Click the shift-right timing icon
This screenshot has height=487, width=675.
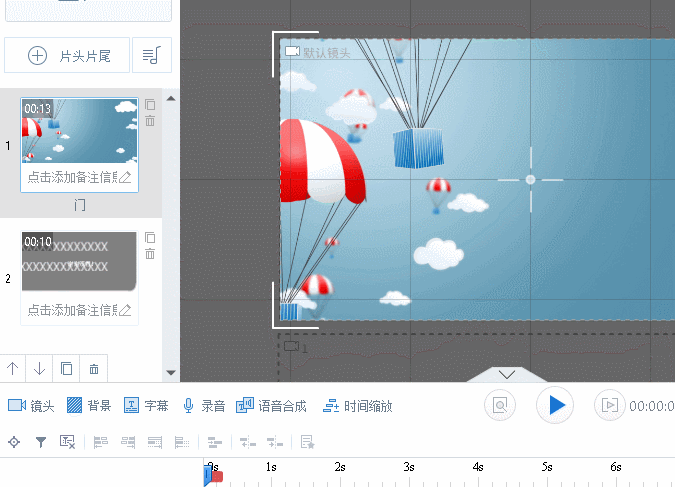(x=275, y=442)
